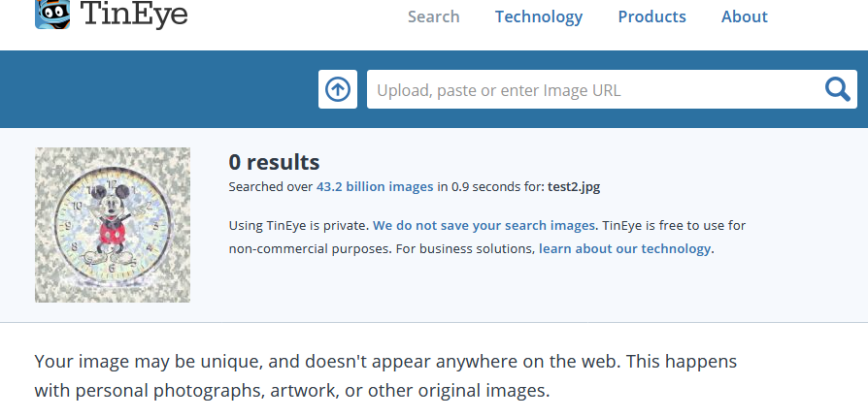Click the TinEye robot logo icon
The width and height of the screenshot is (868, 418).
[52, 14]
